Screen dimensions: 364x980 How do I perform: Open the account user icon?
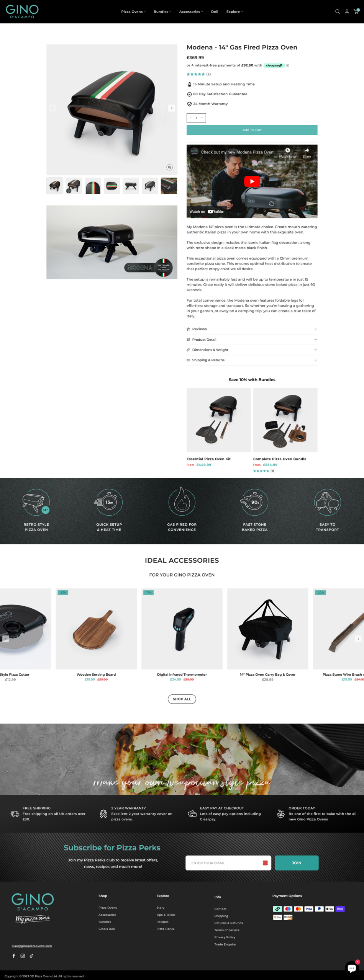pos(347,12)
